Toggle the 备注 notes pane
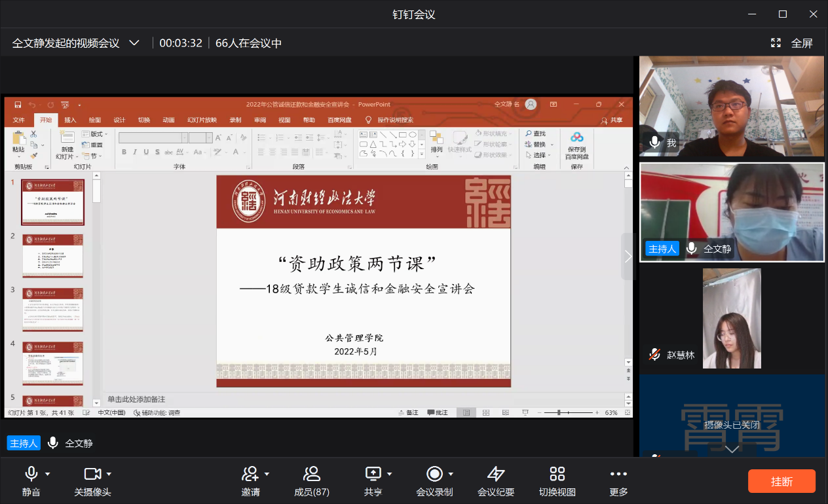Viewport: 828px width, 504px height. pyautogui.click(x=408, y=413)
